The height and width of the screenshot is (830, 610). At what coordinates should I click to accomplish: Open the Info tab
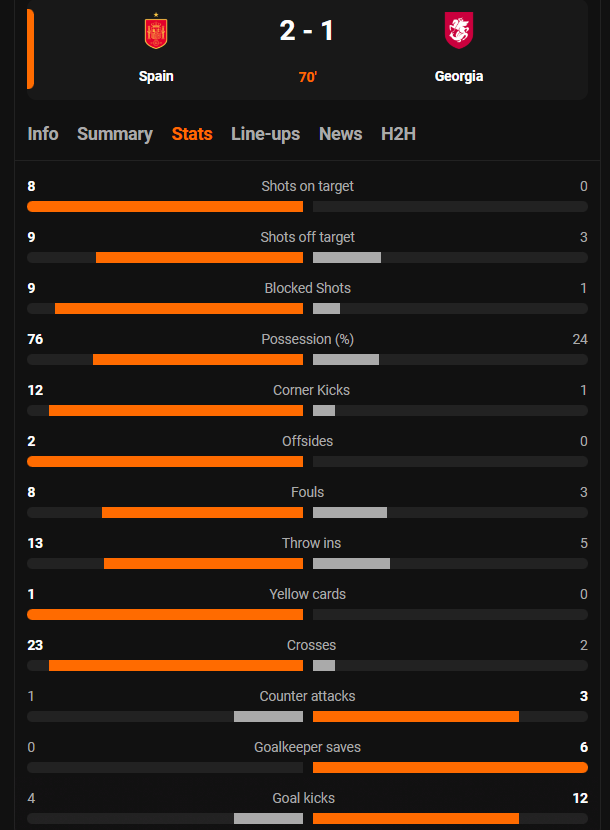(43, 134)
